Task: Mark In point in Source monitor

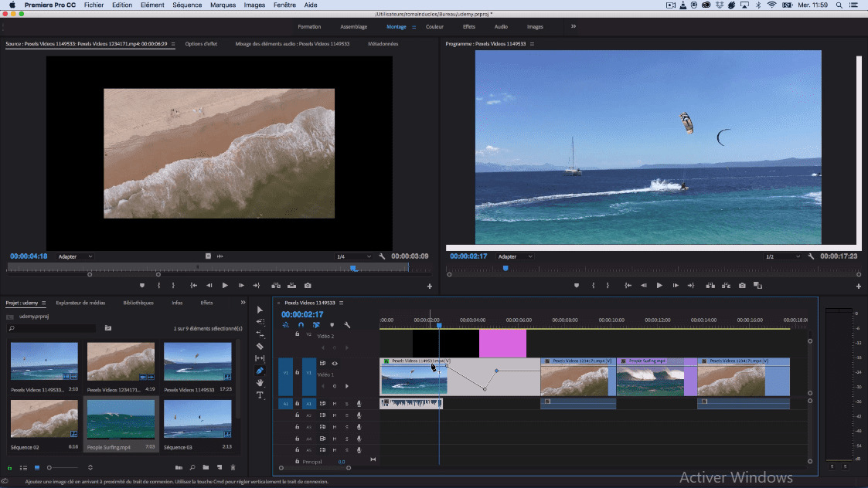Action: 158,286
